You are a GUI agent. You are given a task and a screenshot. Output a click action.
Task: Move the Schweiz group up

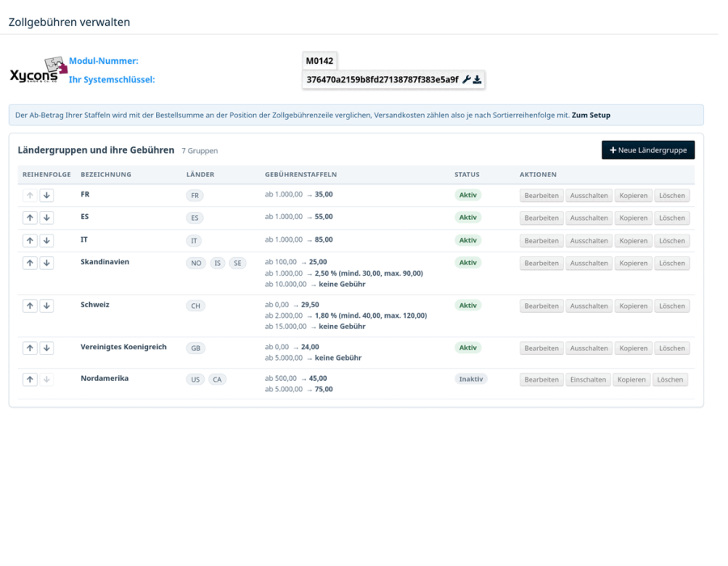pos(30,306)
